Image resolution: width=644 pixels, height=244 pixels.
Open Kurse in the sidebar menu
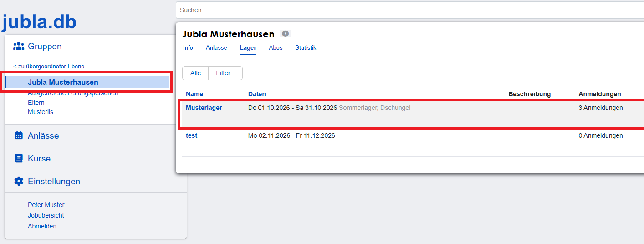[39, 158]
